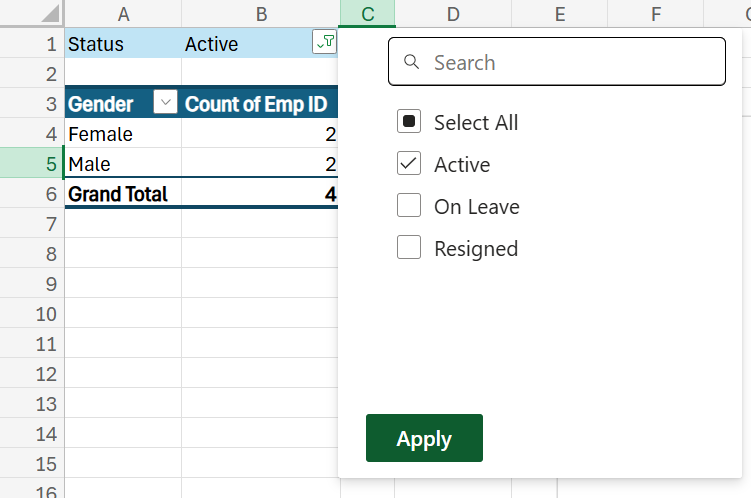751x498 pixels.
Task: Click Apply to confirm the filter
Action: tap(424, 438)
